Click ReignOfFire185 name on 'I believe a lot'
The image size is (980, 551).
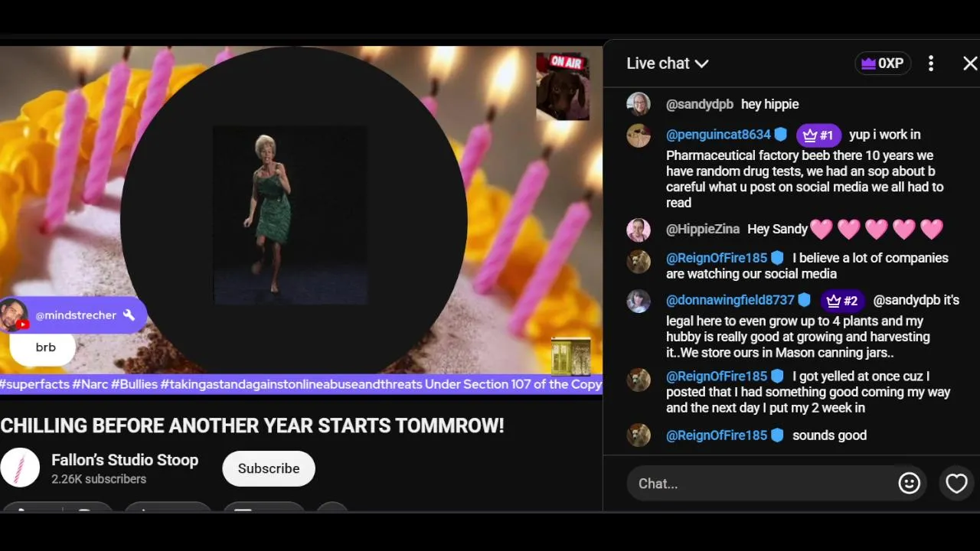[x=717, y=258]
